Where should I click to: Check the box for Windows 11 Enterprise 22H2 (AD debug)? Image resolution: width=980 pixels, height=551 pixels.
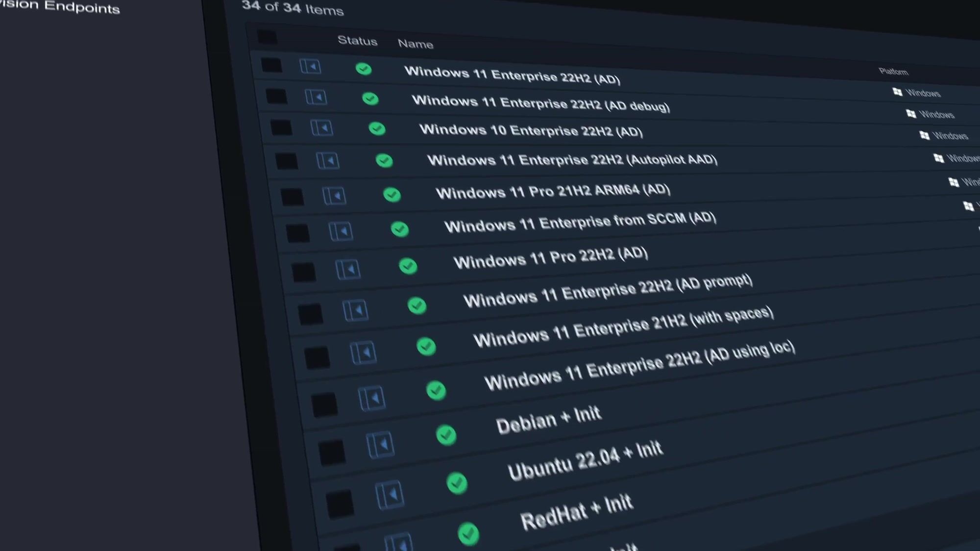pos(276,96)
